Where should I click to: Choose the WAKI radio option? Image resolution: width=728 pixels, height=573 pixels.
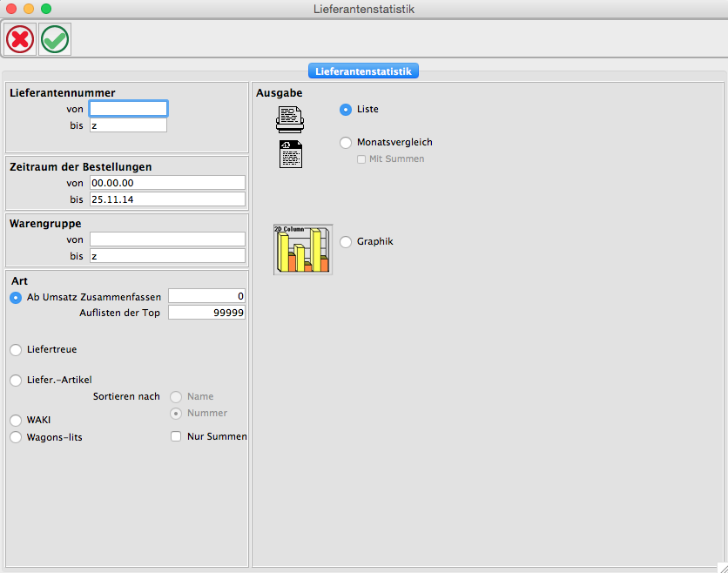tap(16, 421)
